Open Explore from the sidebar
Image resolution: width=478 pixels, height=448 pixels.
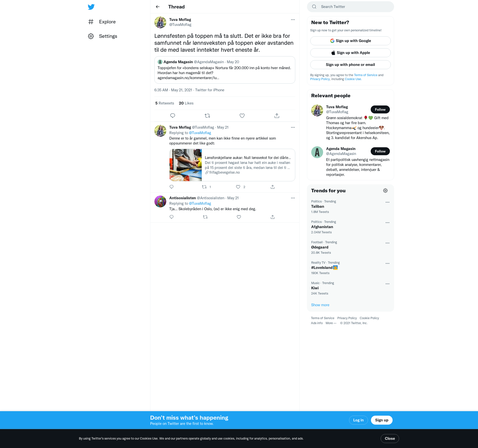pyautogui.click(x=102, y=22)
